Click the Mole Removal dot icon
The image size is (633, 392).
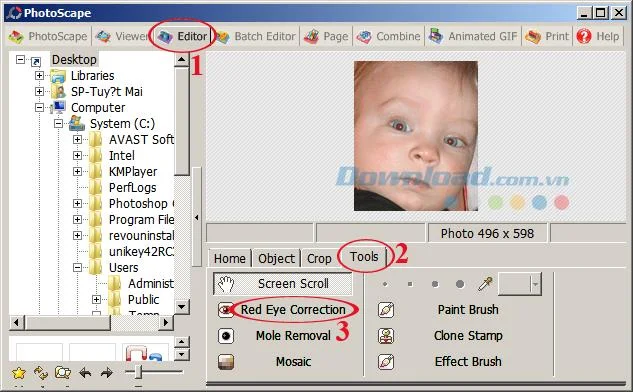tap(226, 336)
